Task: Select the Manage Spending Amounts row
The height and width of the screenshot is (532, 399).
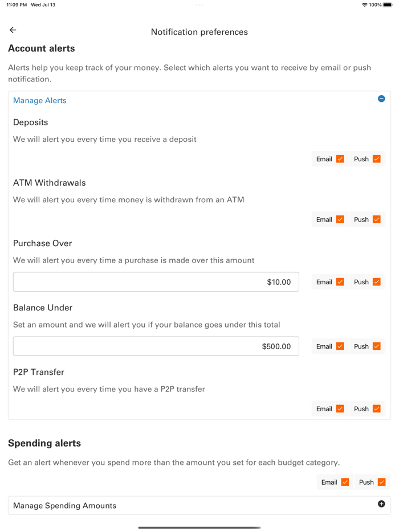Action: (64, 505)
